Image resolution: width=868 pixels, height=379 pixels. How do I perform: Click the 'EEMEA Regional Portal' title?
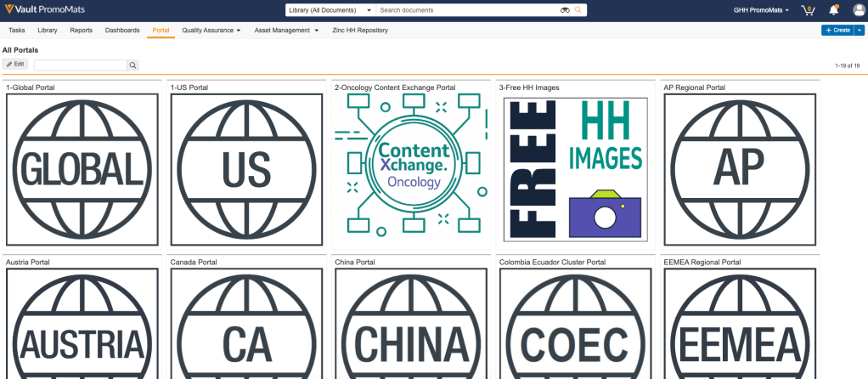[x=702, y=262]
